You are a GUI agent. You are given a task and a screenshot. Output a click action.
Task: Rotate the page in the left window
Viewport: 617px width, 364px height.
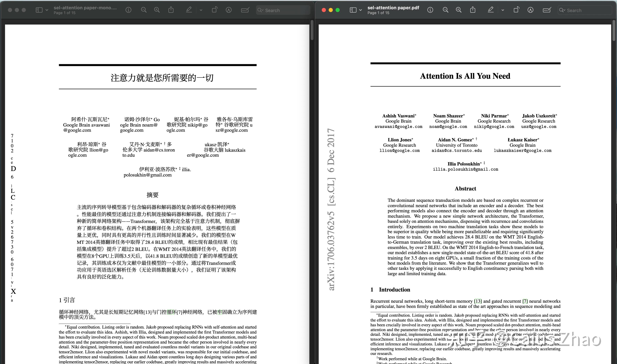[x=215, y=10]
